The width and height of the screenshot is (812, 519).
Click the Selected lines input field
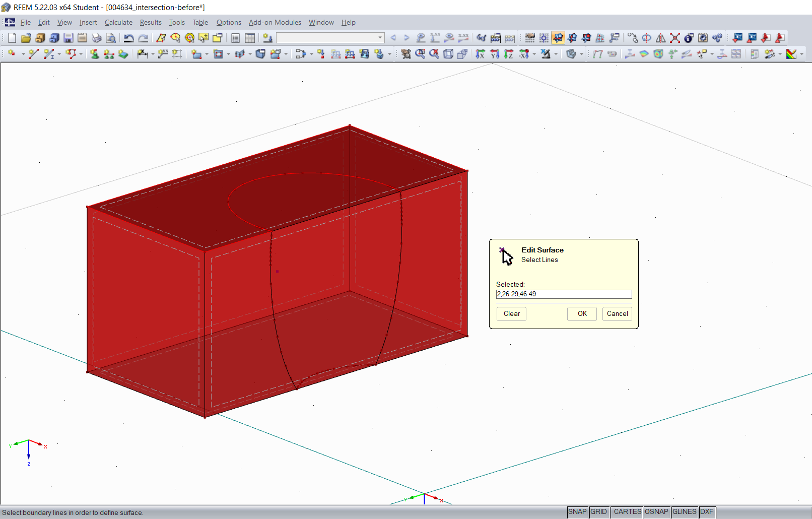pos(564,294)
